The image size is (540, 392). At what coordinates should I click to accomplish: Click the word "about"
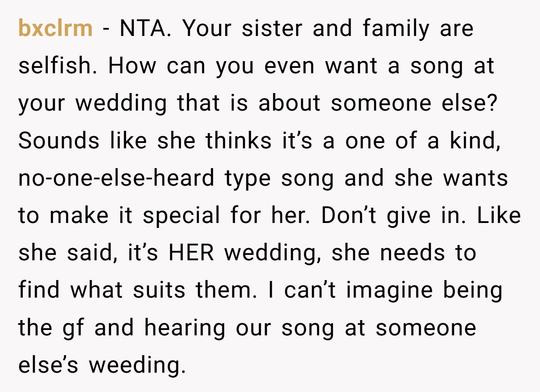point(289,104)
